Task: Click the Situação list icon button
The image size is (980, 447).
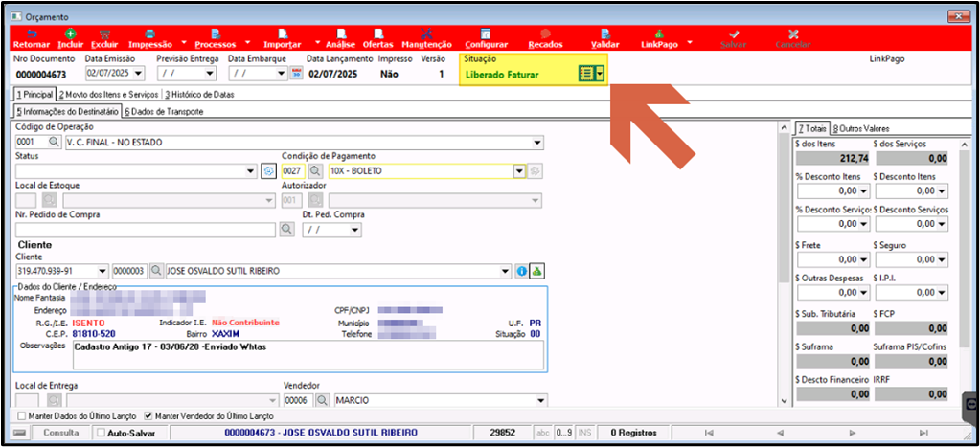Action: click(585, 75)
